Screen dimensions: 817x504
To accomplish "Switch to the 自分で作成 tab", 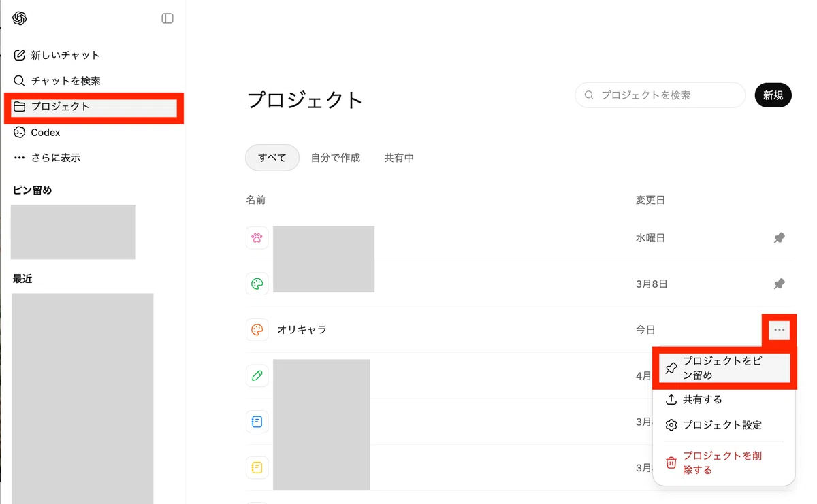I will click(336, 158).
